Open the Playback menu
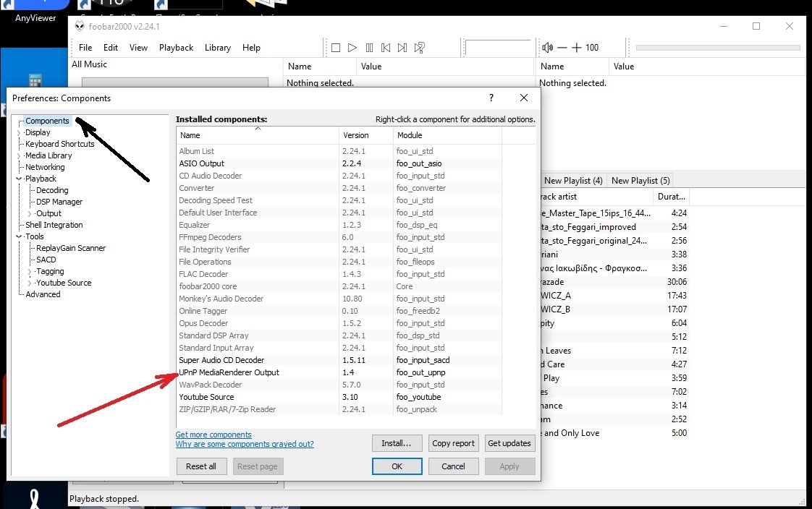The height and width of the screenshot is (509, 812). 176,47
